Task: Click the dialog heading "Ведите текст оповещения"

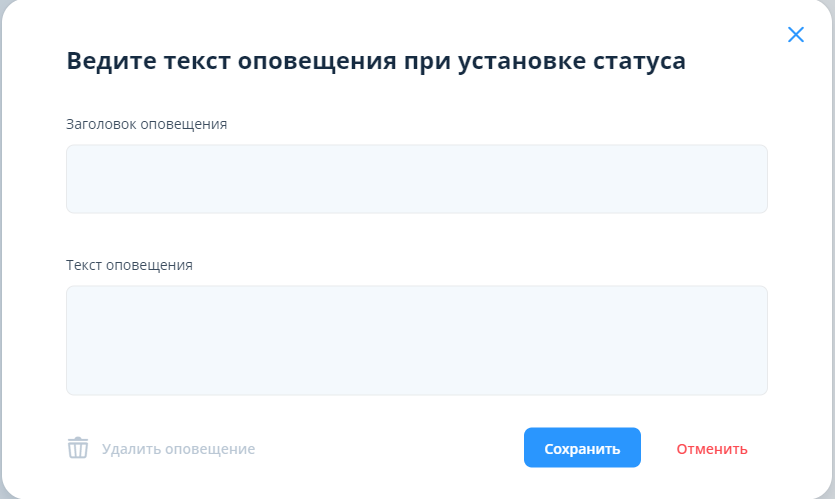Action: (375, 60)
